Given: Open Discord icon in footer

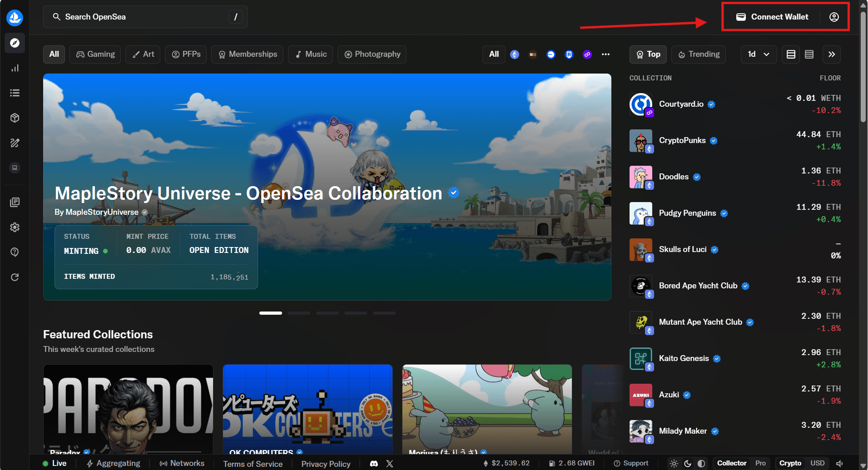Looking at the screenshot, I should click(x=374, y=464).
